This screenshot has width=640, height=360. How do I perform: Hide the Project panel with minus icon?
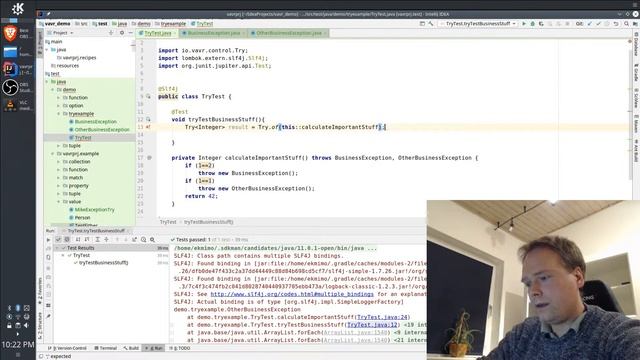point(130,33)
